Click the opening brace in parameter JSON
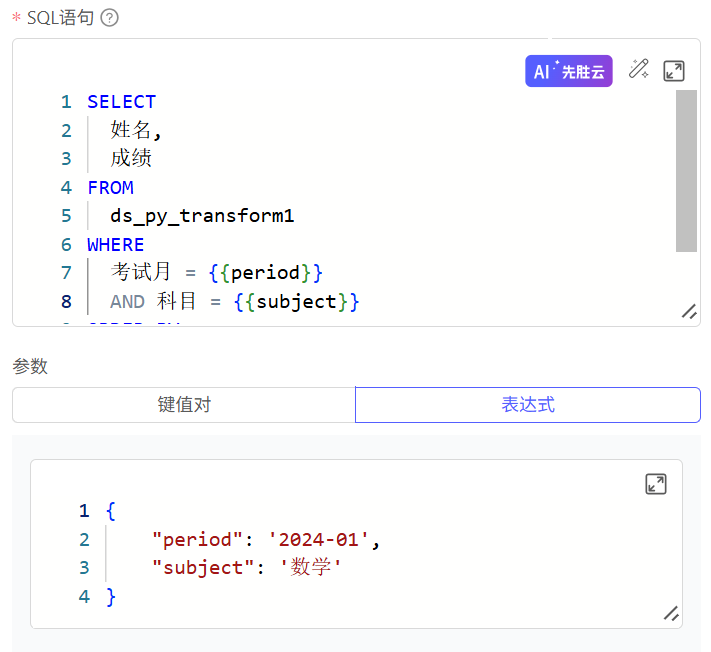The height and width of the screenshot is (652, 711). [111, 511]
